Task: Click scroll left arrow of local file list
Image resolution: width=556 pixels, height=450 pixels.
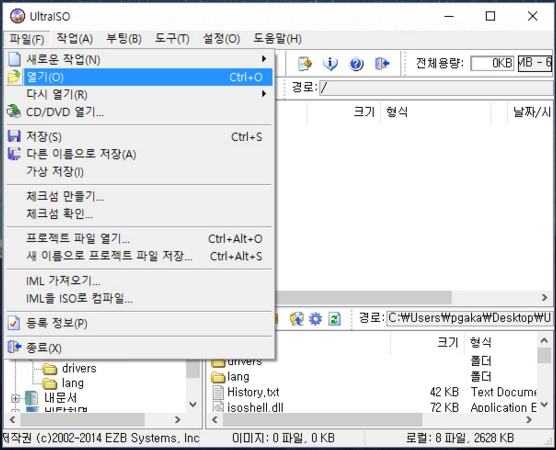Action: (215, 420)
